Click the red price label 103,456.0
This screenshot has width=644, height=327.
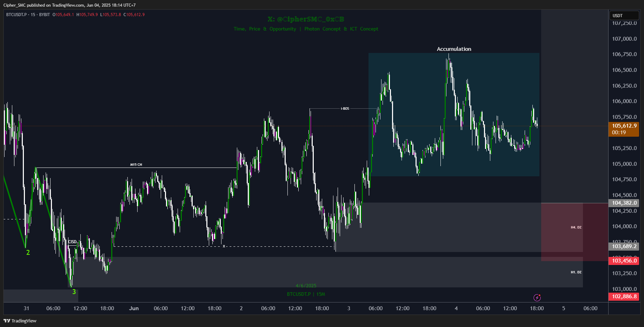(624, 261)
